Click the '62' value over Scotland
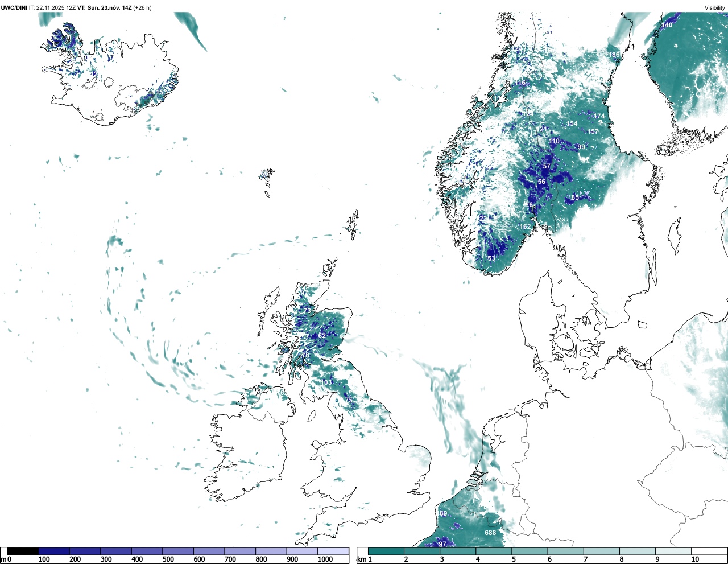Screen dimensions: 728x564 (x=322, y=335)
